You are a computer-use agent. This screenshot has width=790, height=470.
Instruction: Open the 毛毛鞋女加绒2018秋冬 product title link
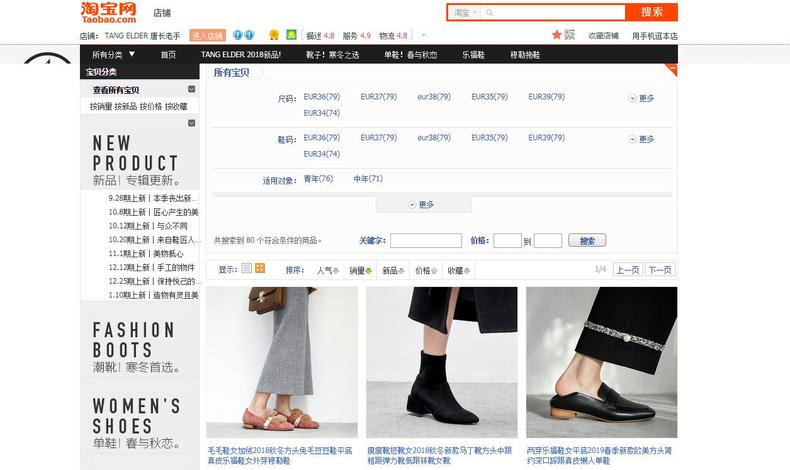coord(280,455)
